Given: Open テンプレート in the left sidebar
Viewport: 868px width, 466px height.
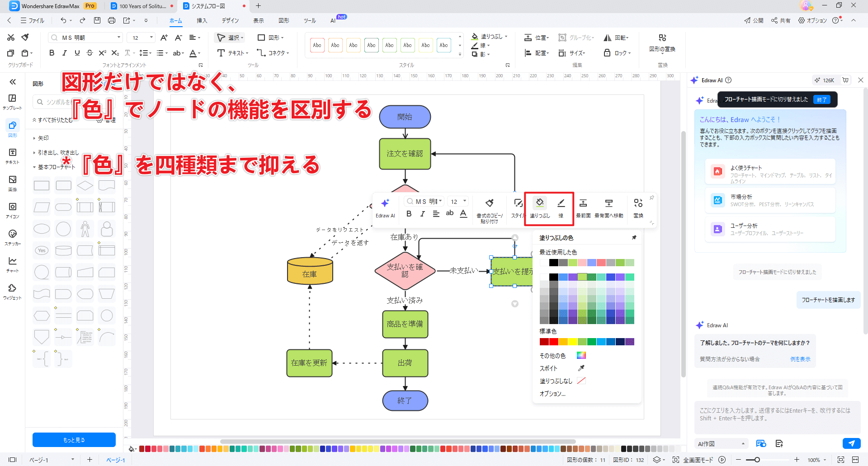Looking at the screenshot, I should pos(12,102).
